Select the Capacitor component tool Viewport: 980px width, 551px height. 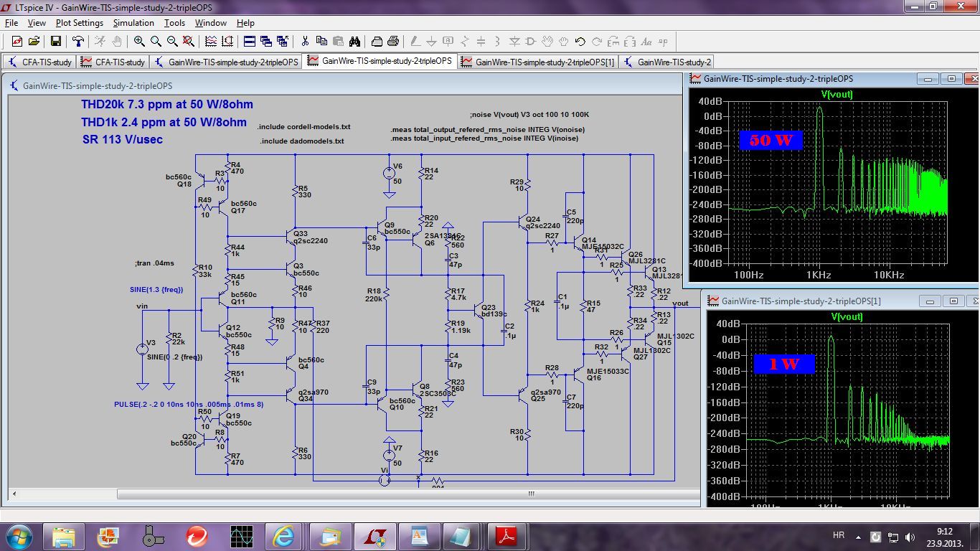tap(481, 42)
